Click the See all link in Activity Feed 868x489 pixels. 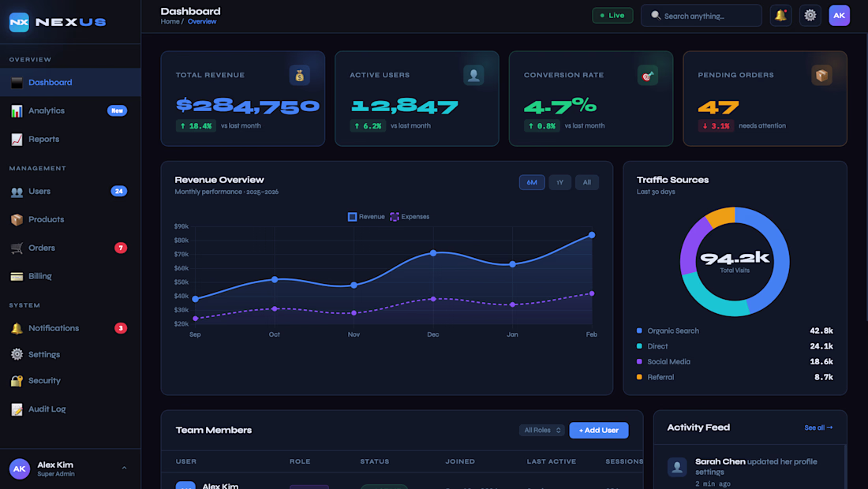click(818, 427)
